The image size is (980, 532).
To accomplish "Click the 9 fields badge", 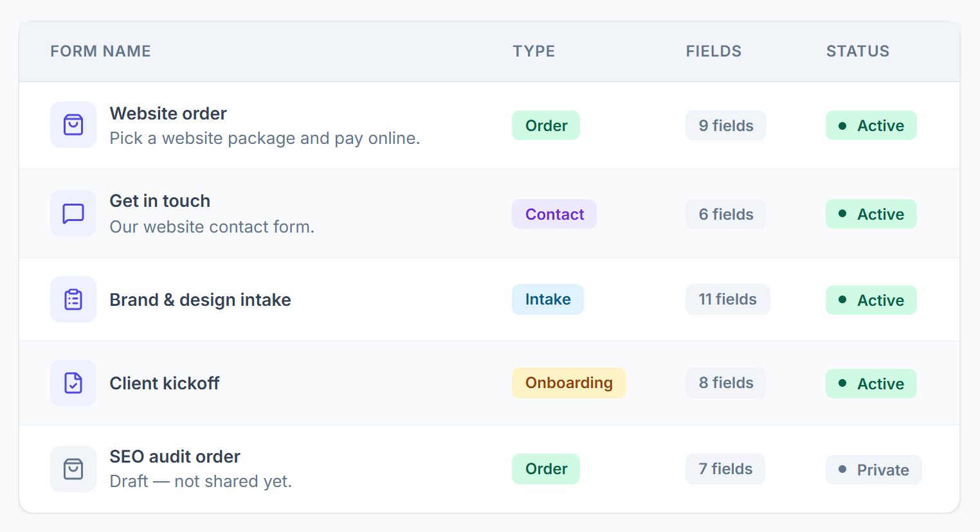I will (726, 125).
